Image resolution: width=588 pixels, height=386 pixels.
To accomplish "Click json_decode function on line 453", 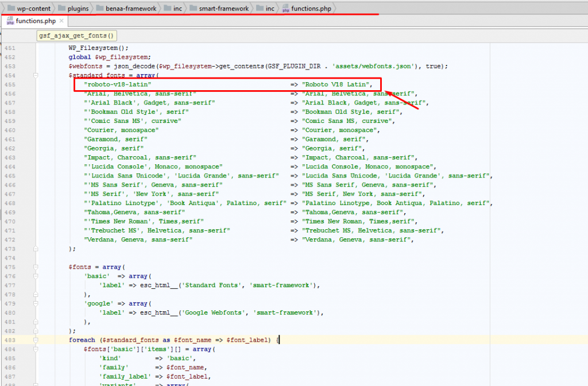I will click(x=134, y=66).
